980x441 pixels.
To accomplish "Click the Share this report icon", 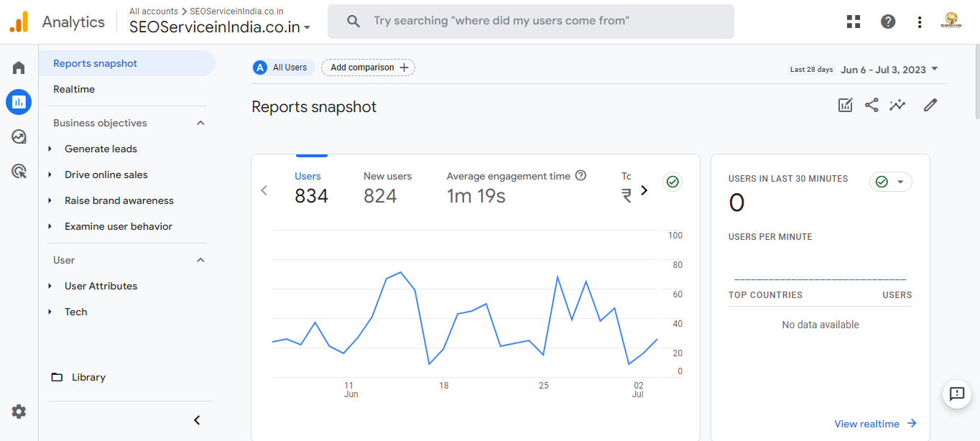I will [872, 106].
